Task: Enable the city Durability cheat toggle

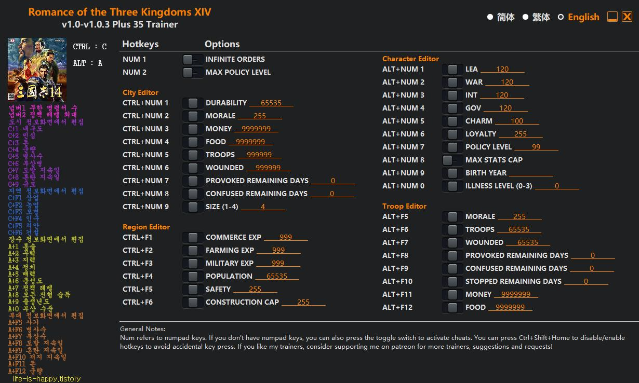Action: (x=192, y=103)
